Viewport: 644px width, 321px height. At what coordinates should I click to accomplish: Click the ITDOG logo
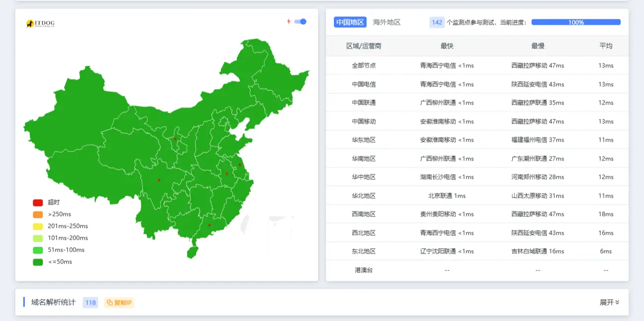tap(41, 23)
